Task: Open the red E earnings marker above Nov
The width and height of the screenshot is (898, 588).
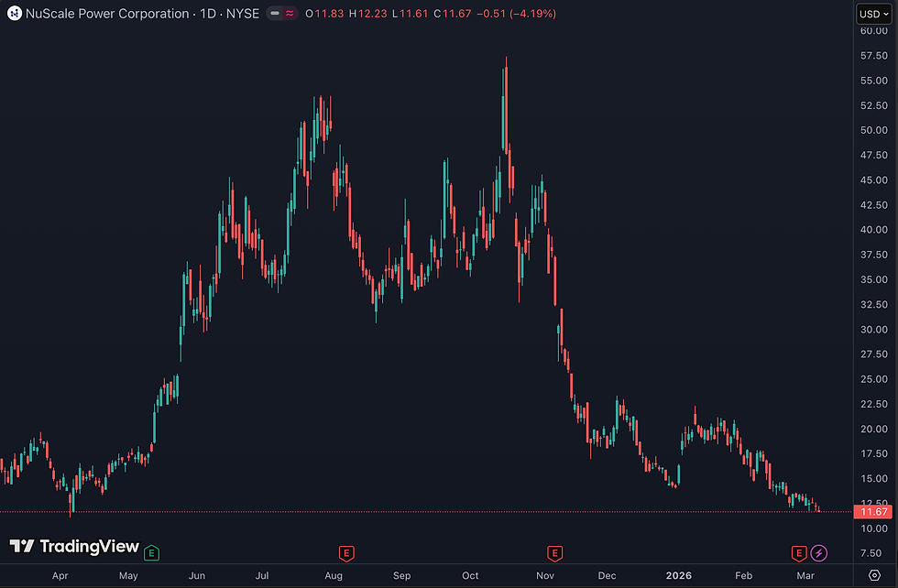Action: tap(554, 553)
